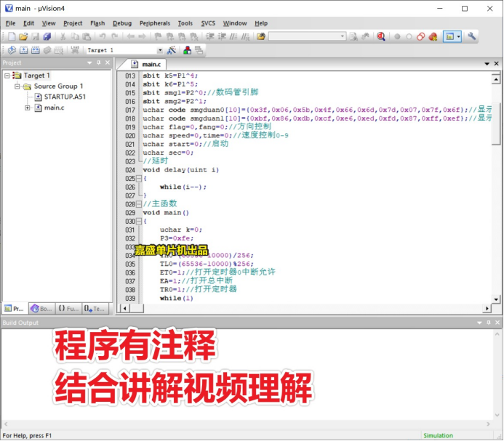Open the Debug menu

(x=122, y=23)
